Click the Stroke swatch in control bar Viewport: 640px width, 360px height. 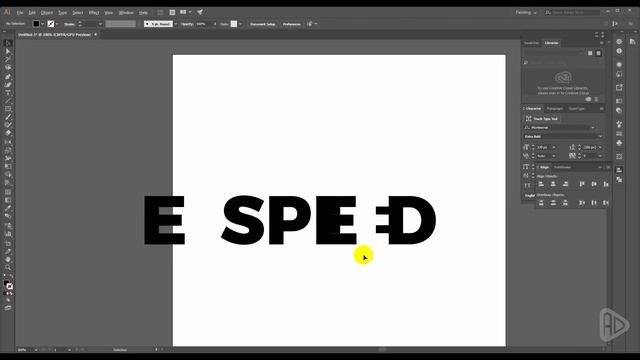click(x=51, y=24)
